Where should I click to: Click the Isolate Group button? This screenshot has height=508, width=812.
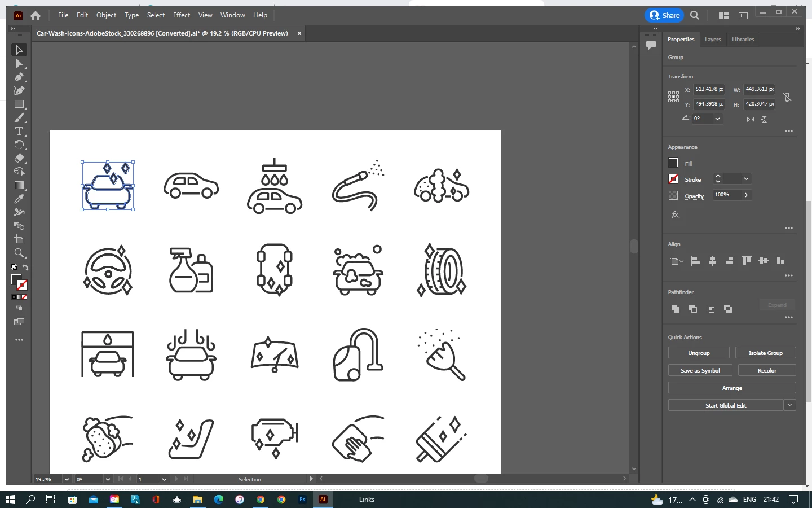click(765, 353)
